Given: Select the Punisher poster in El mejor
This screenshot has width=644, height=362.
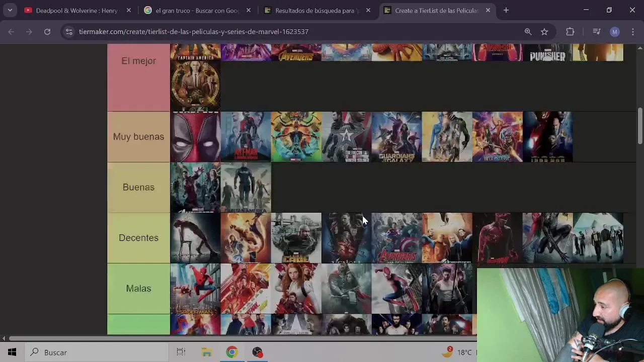Looking at the screenshot, I should [x=547, y=52].
